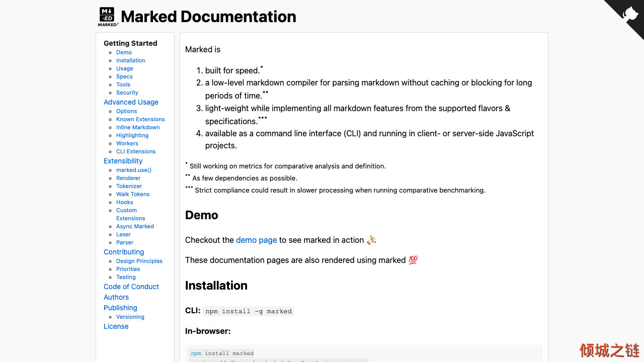Screen dimensions: 644x362
Task: Open Known Extensions link
Action: pos(140,119)
